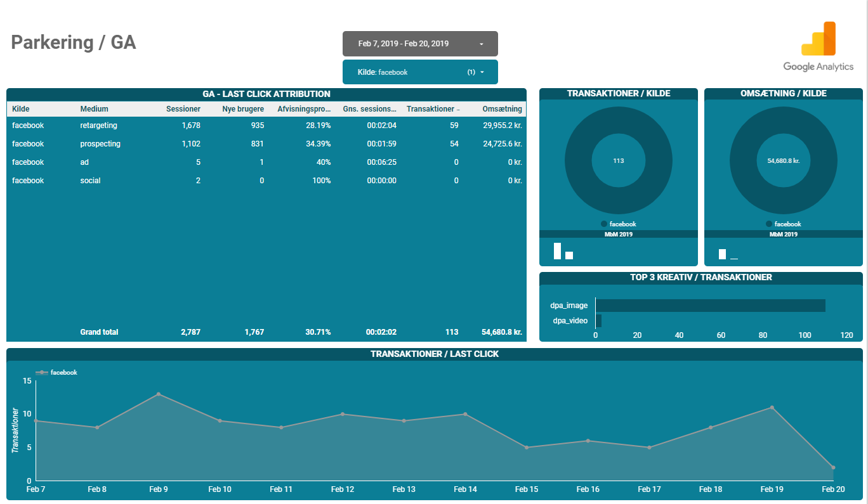Sort table by Sessioner column header
The width and height of the screenshot is (868, 504).
tap(183, 109)
